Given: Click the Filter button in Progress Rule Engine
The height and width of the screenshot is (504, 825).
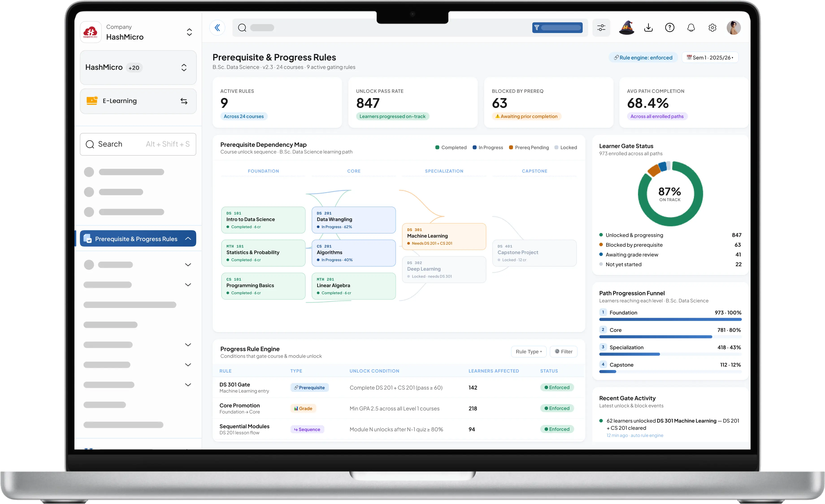Looking at the screenshot, I should (564, 352).
